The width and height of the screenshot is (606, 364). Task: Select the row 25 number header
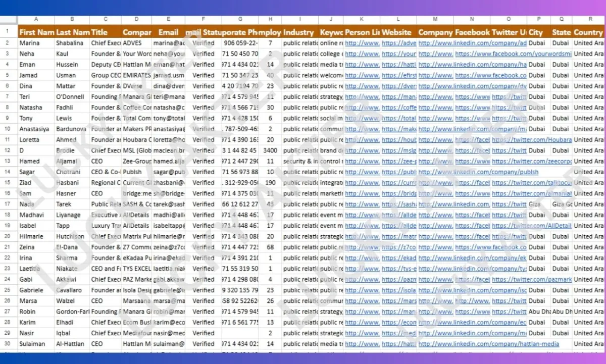tap(8, 290)
